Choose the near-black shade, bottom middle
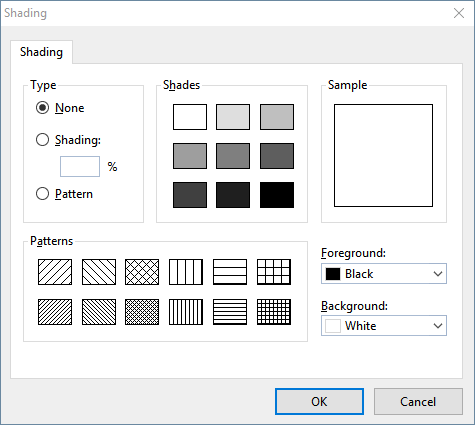Viewport: 475px width, 425px height. (233, 195)
